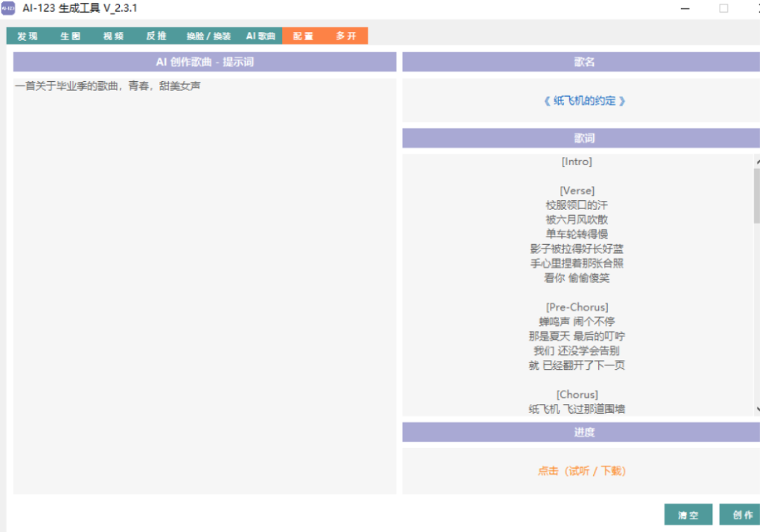Click the lyrics scrollbar down arrow
The image size is (762, 532).
point(757,409)
